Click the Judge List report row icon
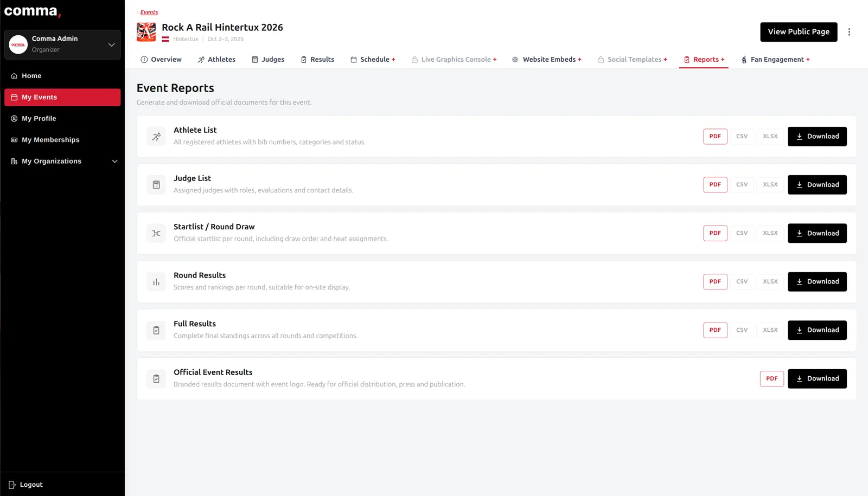The width and height of the screenshot is (868, 496). pos(156,185)
